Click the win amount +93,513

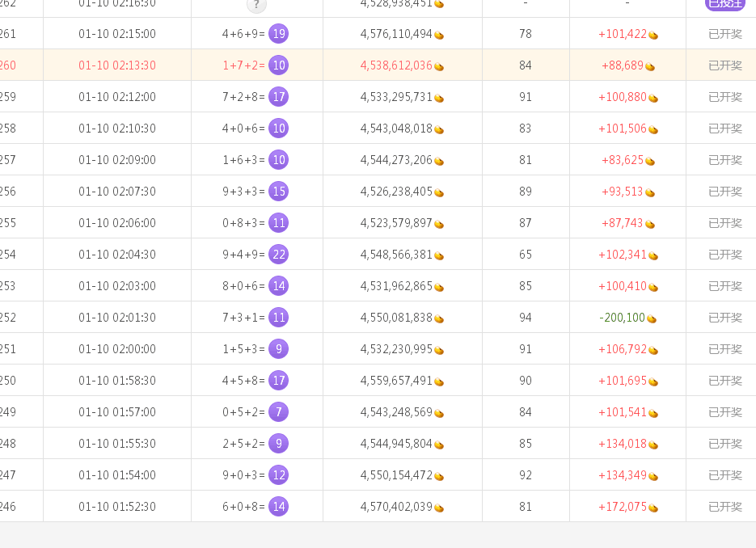tap(623, 192)
